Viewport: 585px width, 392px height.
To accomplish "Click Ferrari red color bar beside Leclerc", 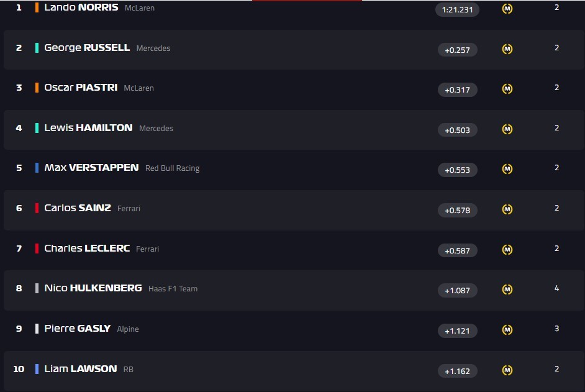I will [x=37, y=248].
